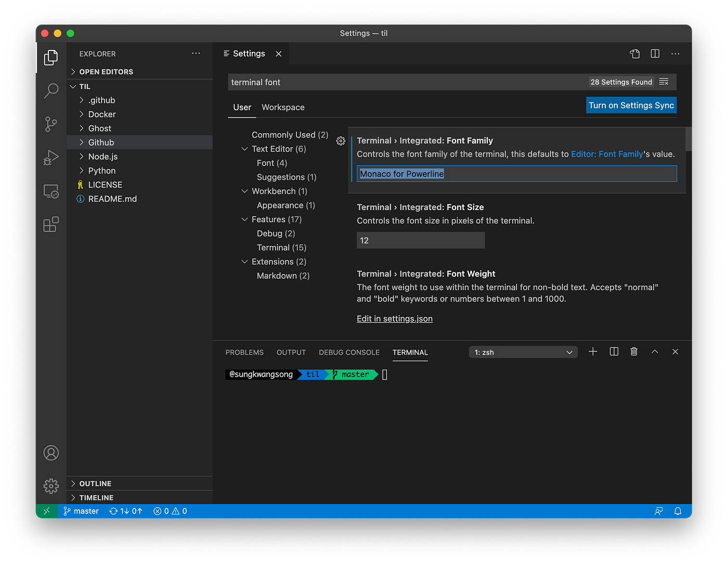Click the Explorer more actions ellipsis
This screenshot has width=728, height=566.
point(196,54)
